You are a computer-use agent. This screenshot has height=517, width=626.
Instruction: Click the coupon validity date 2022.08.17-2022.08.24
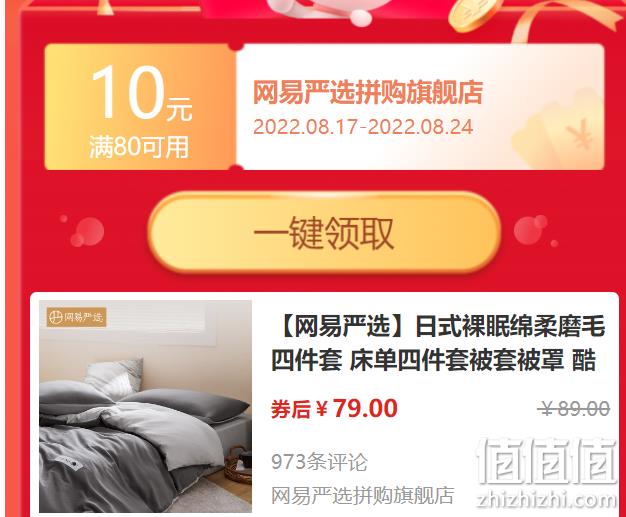pos(363,127)
